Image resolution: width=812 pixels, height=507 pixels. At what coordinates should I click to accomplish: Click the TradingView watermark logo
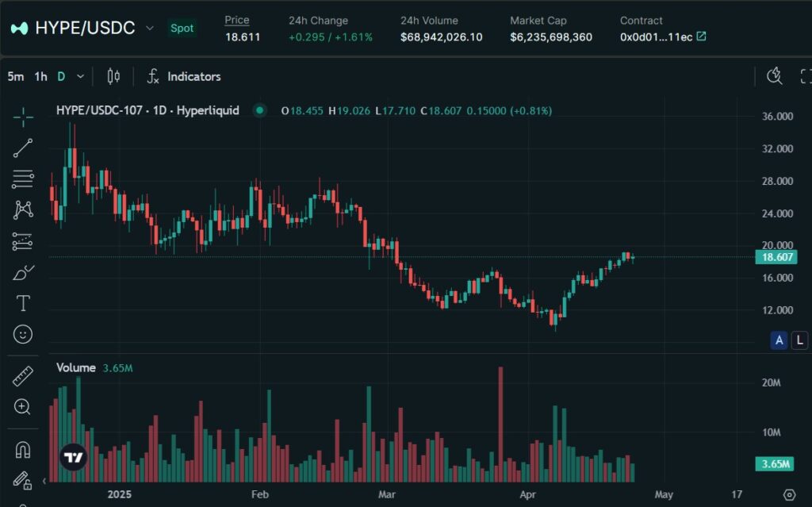click(x=74, y=458)
